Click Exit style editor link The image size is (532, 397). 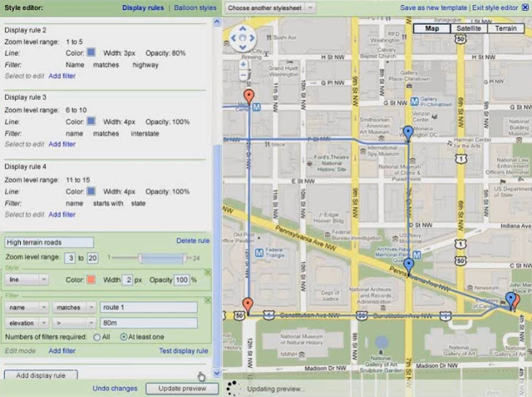(x=495, y=7)
